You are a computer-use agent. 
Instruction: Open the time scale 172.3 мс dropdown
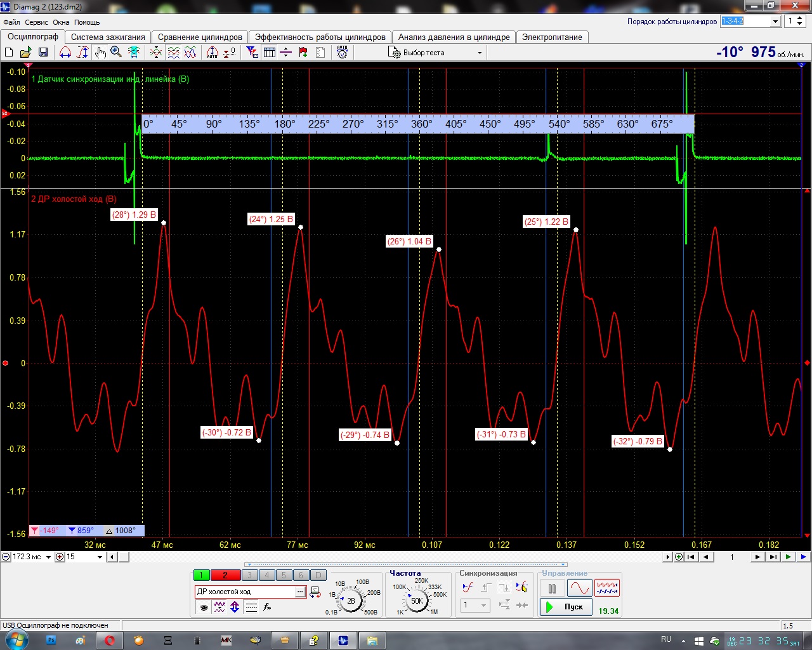(48, 557)
